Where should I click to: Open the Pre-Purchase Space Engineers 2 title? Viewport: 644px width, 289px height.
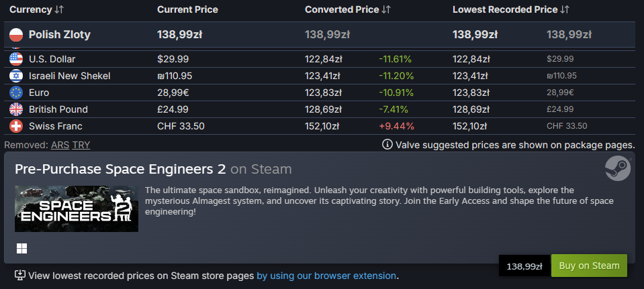pos(120,169)
